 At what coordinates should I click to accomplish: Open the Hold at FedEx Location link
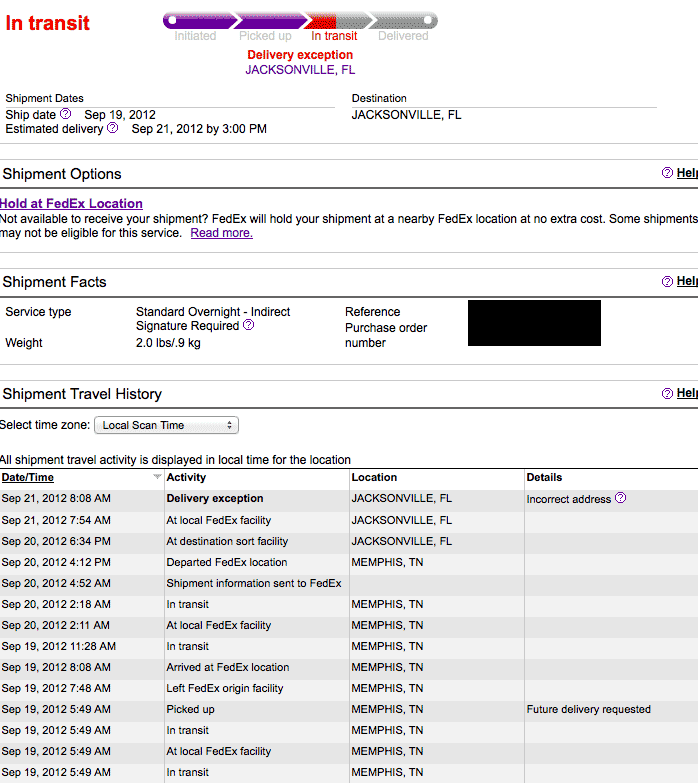click(x=71, y=203)
